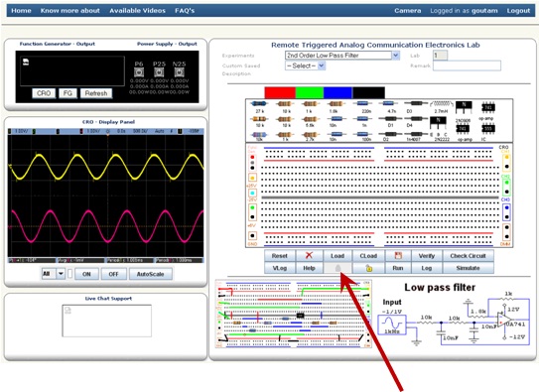539x392 pixels.
Task: Click into the Remark text field
Action: tap(467, 65)
